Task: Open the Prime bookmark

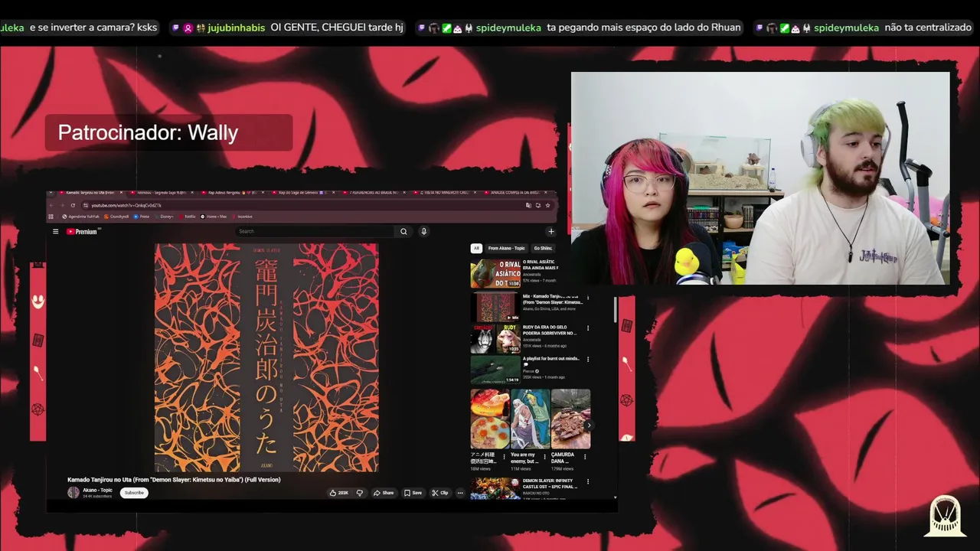Action: pyautogui.click(x=142, y=217)
